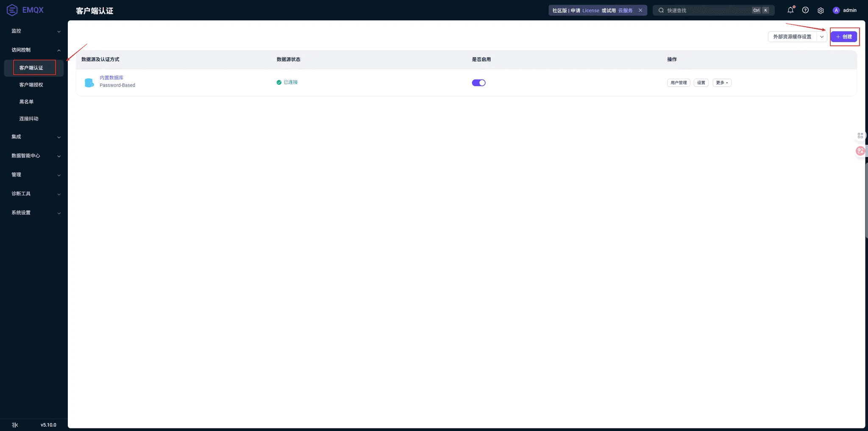Disable the built-in database authenticator switch
The image size is (868, 431).
[479, 83]
